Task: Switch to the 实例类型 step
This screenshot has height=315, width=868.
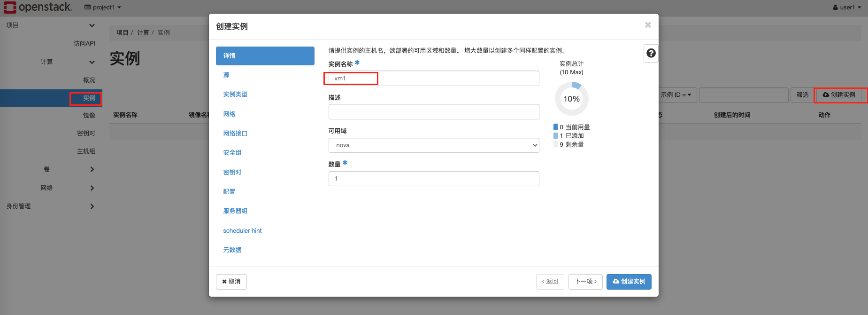Action: 235,94
